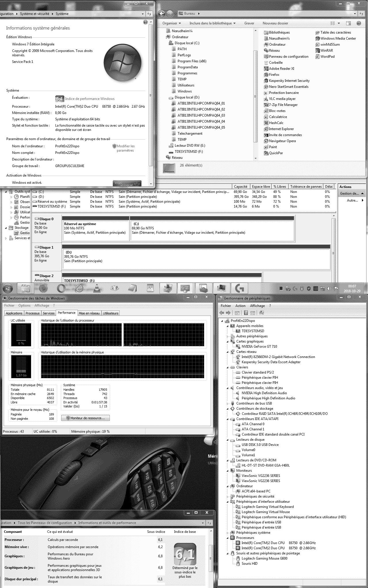Open Kaspersky Internet Security desktop shortcut

point(287,81)
